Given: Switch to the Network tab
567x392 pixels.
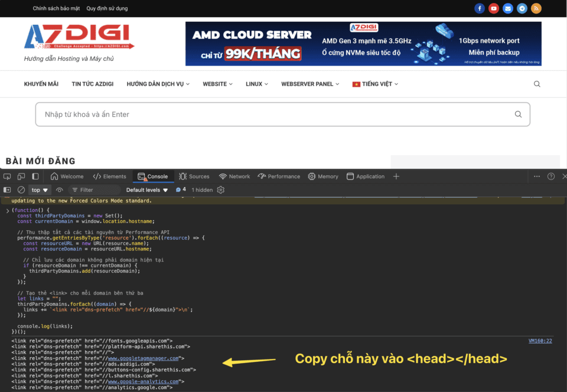Looking at the screenshot, I should 234,177.
